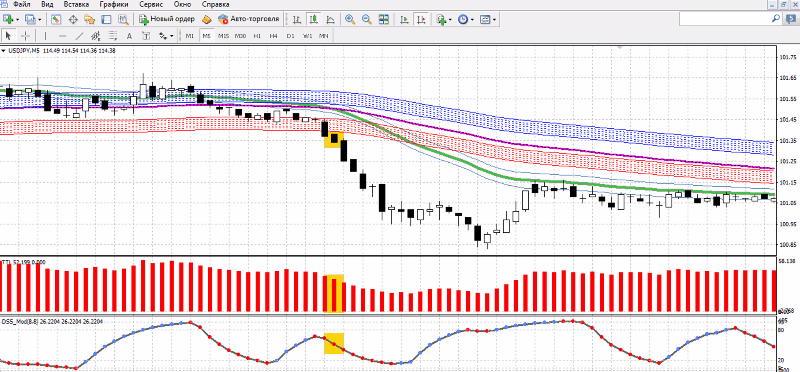Expand the indicators list dropdown arrow
800x372 pixels.
[451, 19]
